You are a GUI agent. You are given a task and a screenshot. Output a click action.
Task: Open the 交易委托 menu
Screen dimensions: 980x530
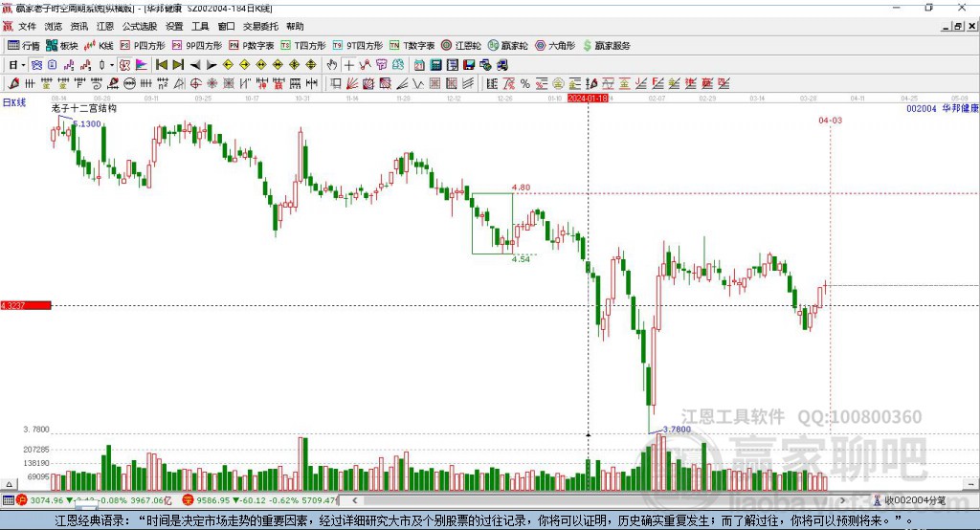click(x=260, y=26)
